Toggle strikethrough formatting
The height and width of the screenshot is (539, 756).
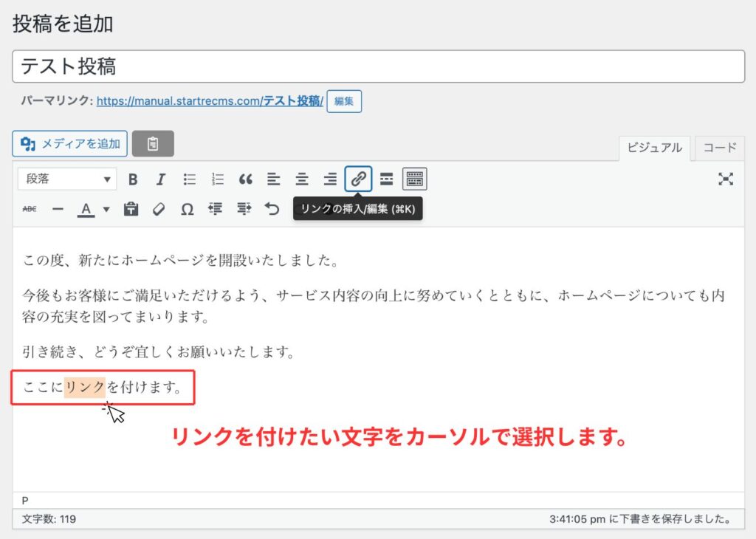(x=30, y=210)
